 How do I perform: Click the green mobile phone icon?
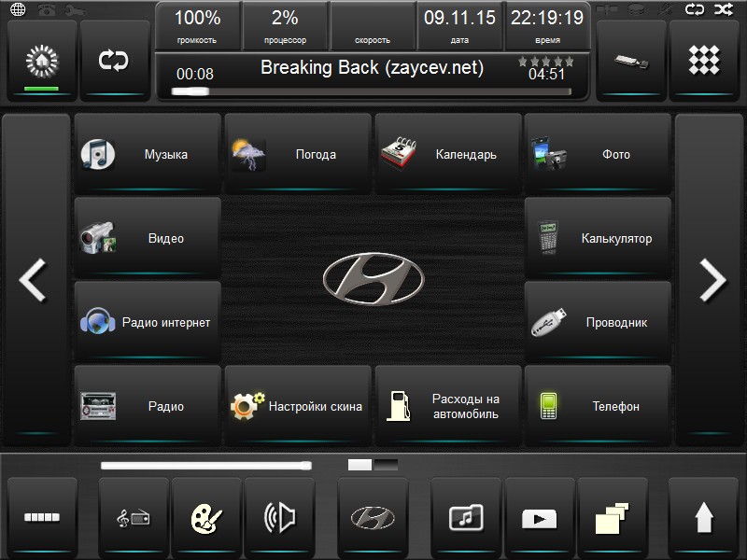pos(548,406)
